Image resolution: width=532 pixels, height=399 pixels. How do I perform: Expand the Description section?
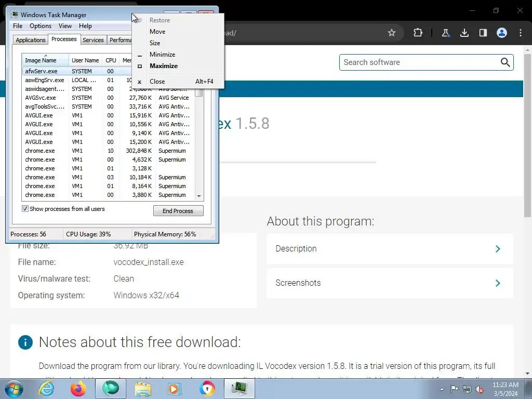point(390,249)
